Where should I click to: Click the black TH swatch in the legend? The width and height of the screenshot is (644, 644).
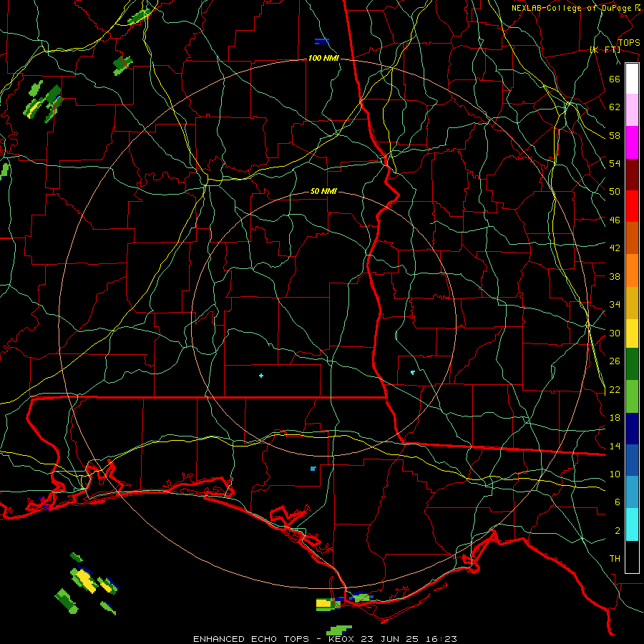pyautogui.click(x=632, y=557)
